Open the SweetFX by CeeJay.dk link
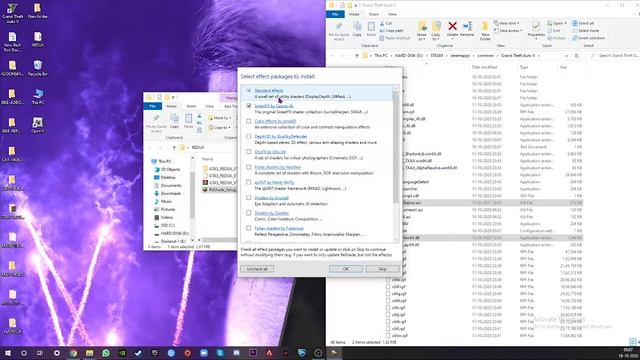Viewport: 640px width, 360px height. coord(273,106)
